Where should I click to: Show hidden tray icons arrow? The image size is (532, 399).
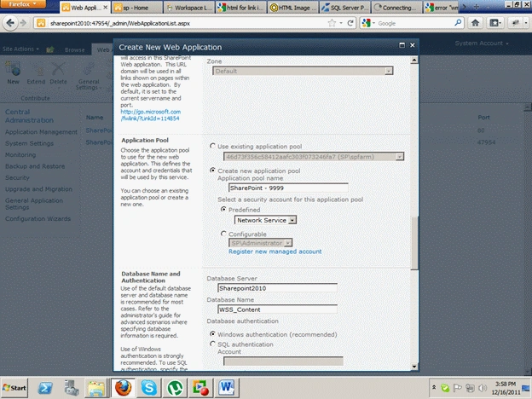[x=434, y=387]
